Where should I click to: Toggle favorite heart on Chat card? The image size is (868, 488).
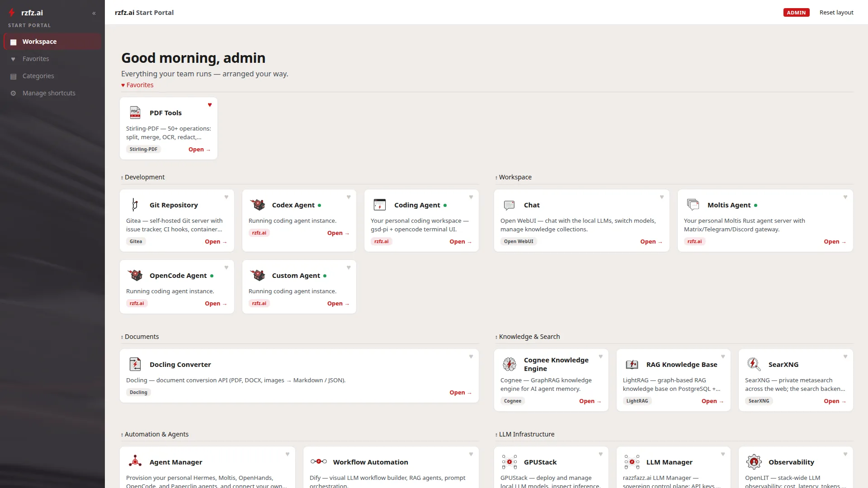pos(662,197)
